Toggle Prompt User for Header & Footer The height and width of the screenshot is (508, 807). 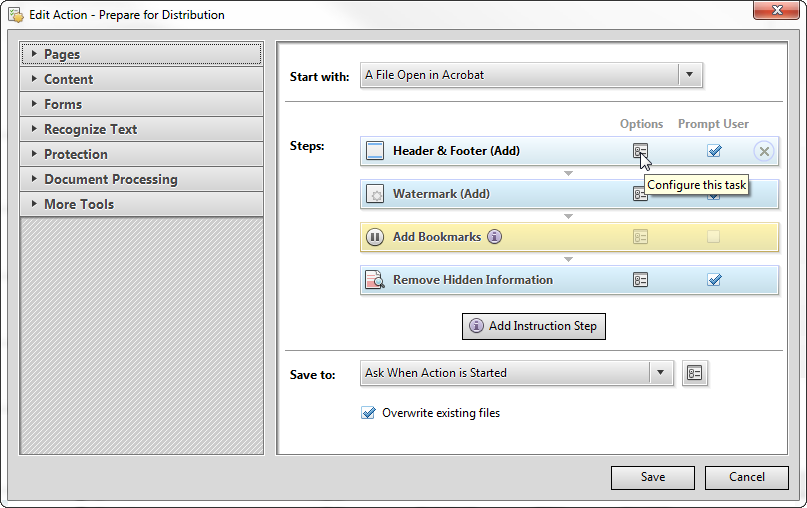(714, 151)
